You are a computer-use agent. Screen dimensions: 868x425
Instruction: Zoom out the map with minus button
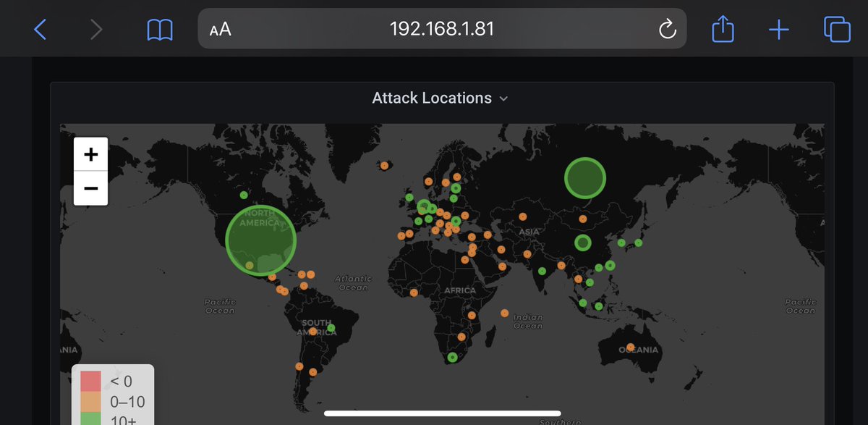(x=91, y=188)
